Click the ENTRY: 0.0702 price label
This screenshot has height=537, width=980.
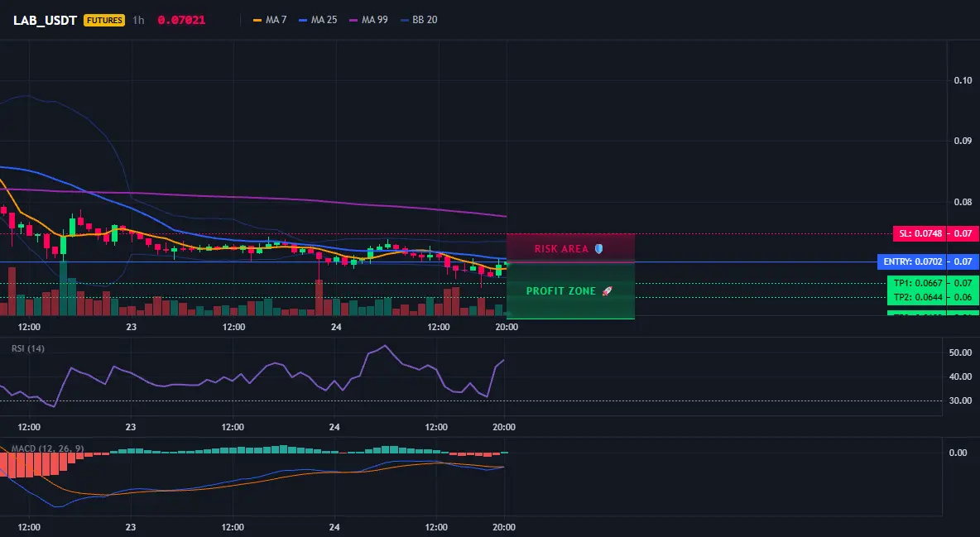[912, 262]
